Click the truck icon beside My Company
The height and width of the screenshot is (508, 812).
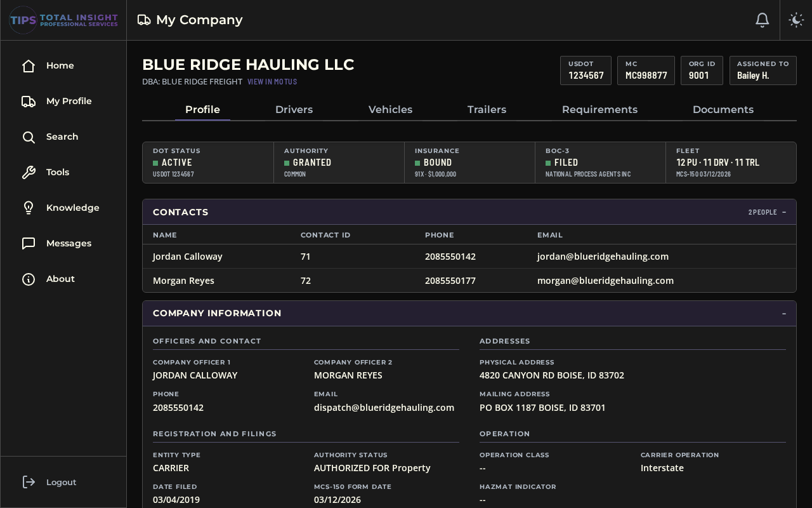click(x=144, y=20)
